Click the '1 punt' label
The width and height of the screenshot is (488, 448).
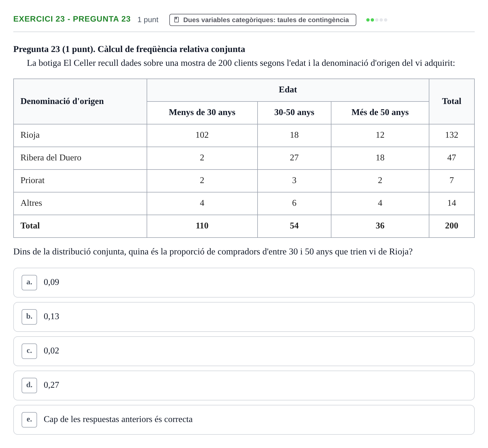point(148,20)
